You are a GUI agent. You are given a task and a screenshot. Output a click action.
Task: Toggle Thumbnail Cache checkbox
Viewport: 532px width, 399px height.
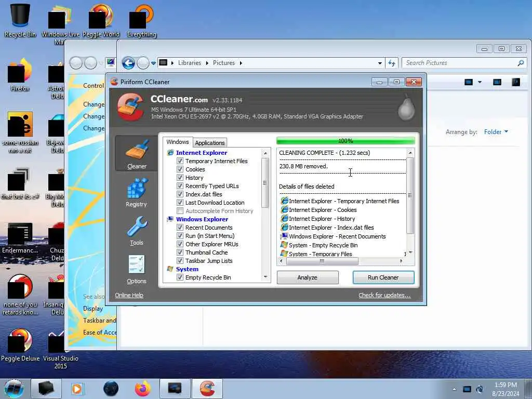click(x=180, y=252)
